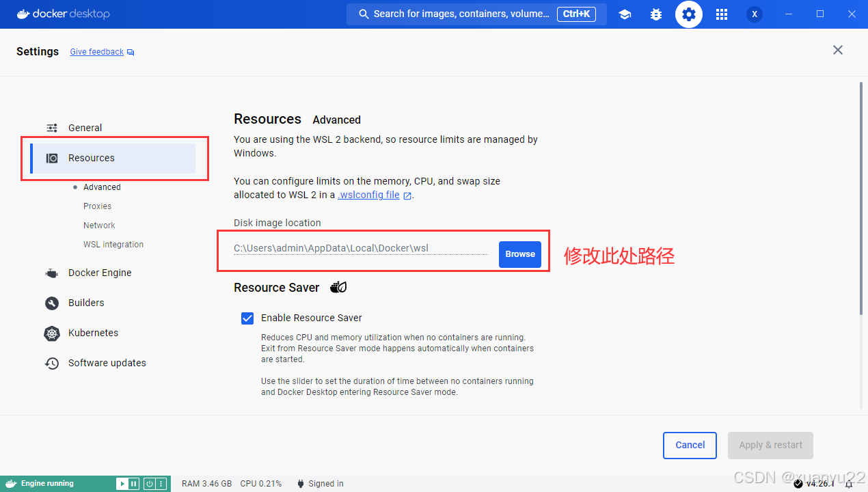Viewport: 868px width, 492px height.
Task: Click the Disk image location path field
Action: pyautogui.click(x=361, y=248)
